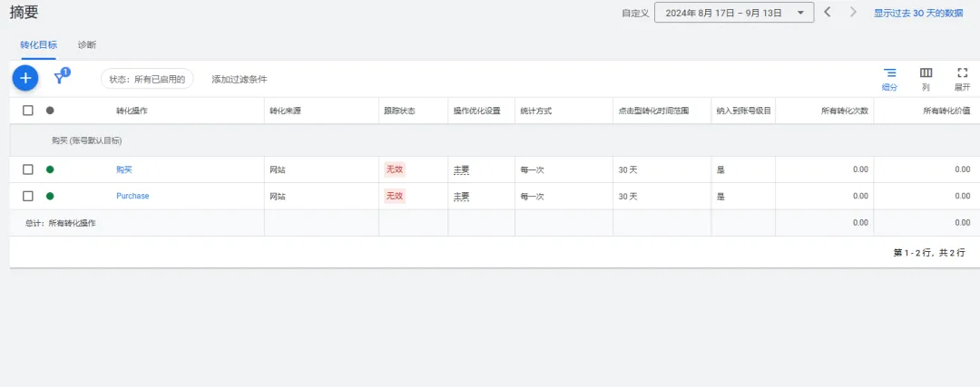Screen dimensions: 980x387
Task: Sort by 转化来源 column header
Action: coord(286,111)
